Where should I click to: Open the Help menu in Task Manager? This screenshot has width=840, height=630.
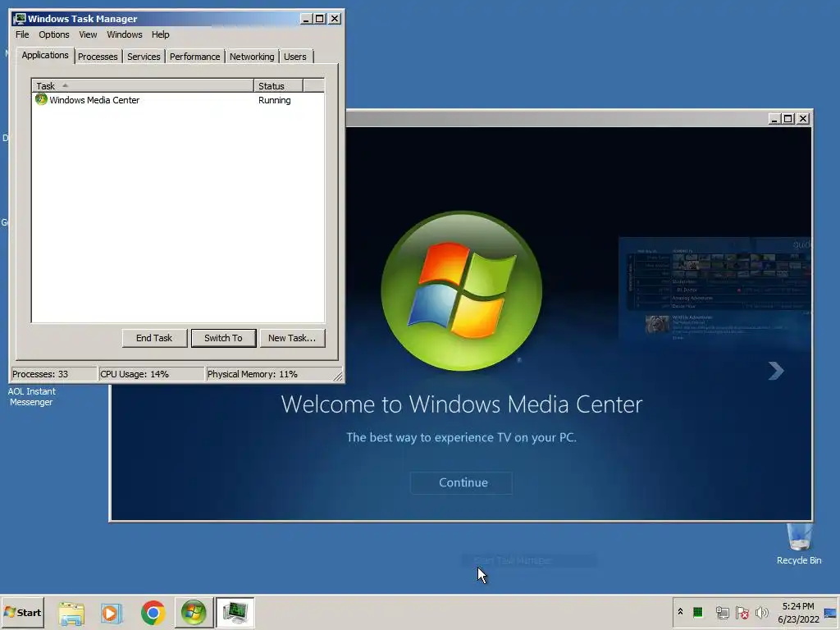pos(160,34)
